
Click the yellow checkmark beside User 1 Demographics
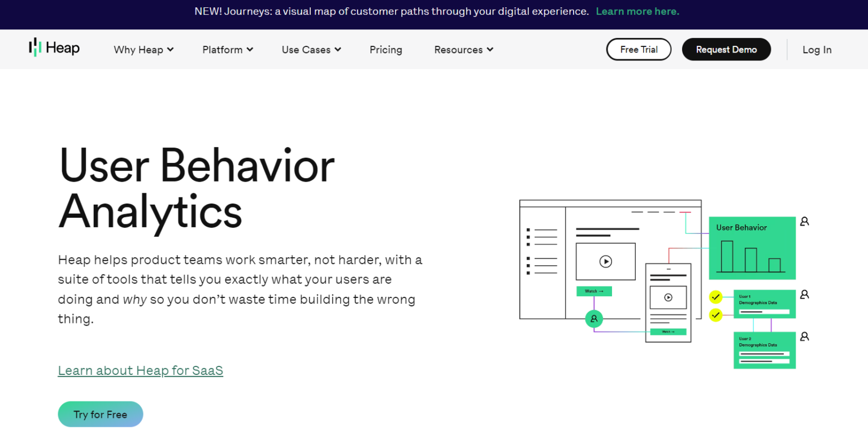715,296
